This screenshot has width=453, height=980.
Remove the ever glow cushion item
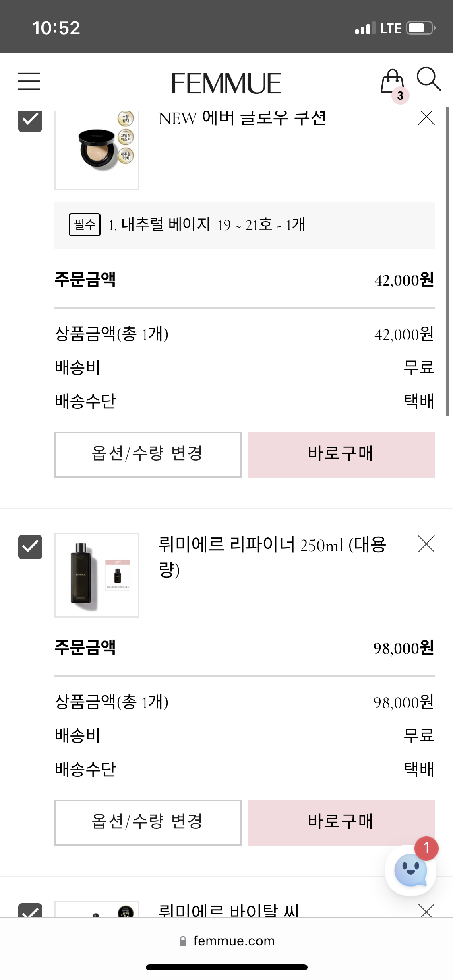(x=426, y=118)
